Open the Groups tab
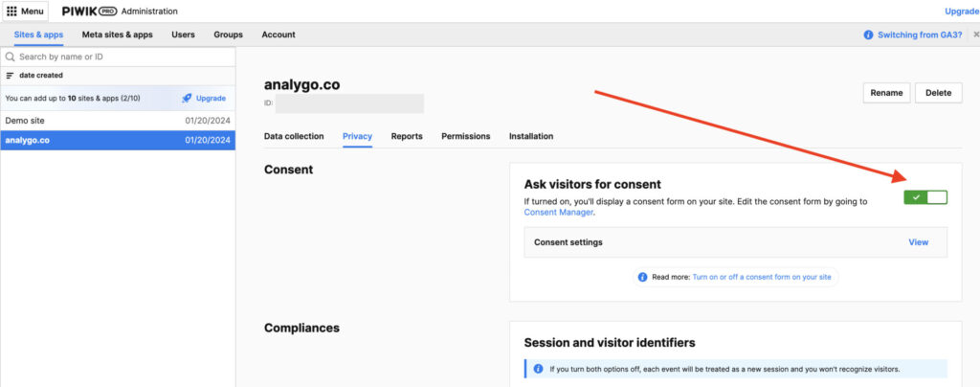 228,35
